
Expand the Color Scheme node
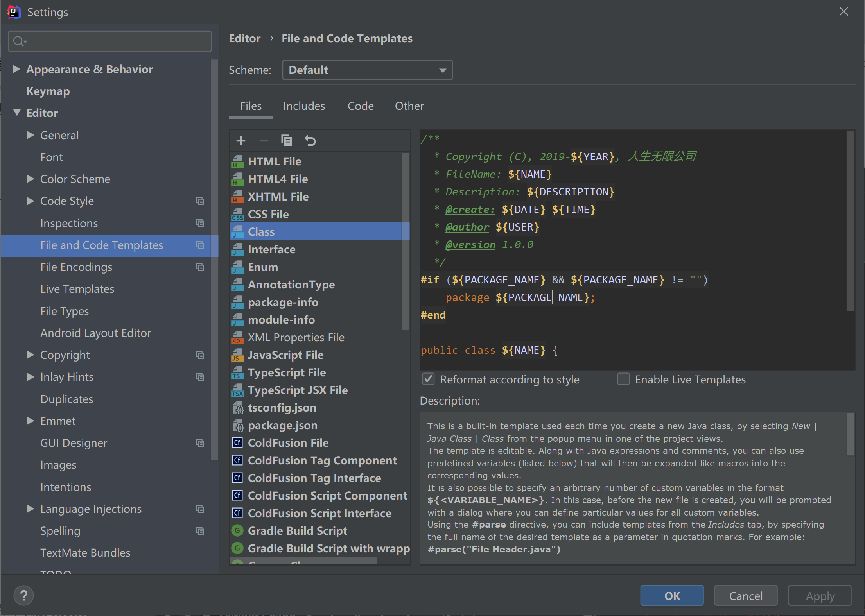point(31,179)
